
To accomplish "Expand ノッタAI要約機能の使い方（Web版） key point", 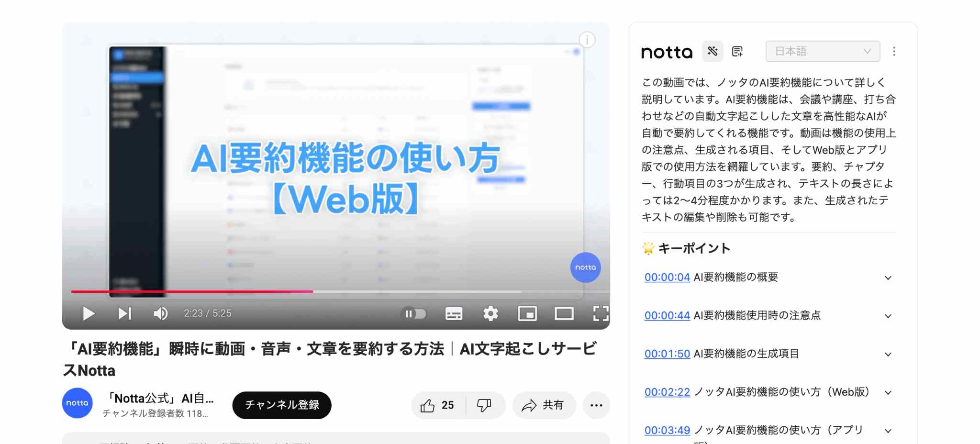I will (x=888, y=393).
